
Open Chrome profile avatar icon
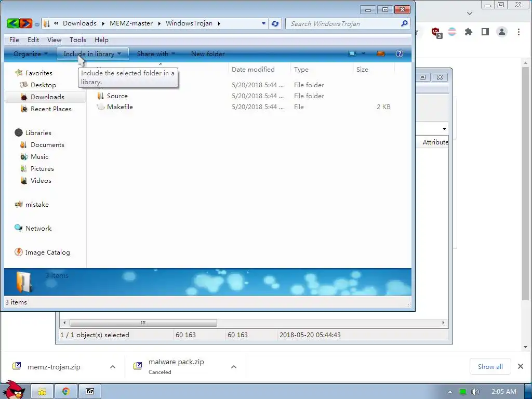[501, 32]
